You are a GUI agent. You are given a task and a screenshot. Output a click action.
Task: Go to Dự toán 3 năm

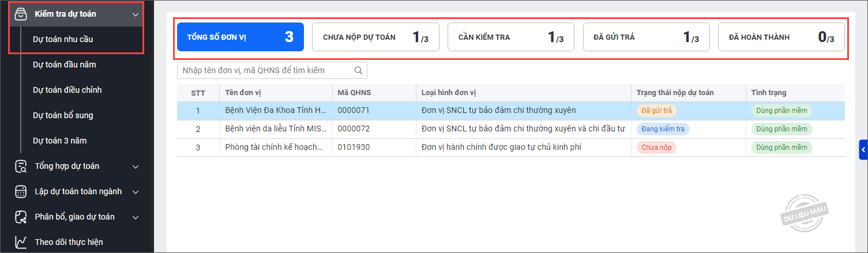[x=59, y=141]
